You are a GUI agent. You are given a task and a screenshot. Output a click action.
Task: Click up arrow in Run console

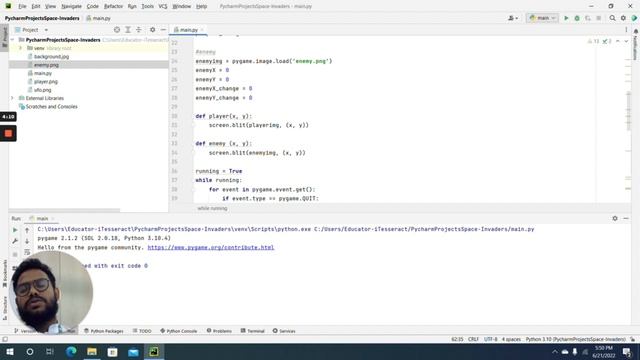pyautogui.click(x=27, y=230)
